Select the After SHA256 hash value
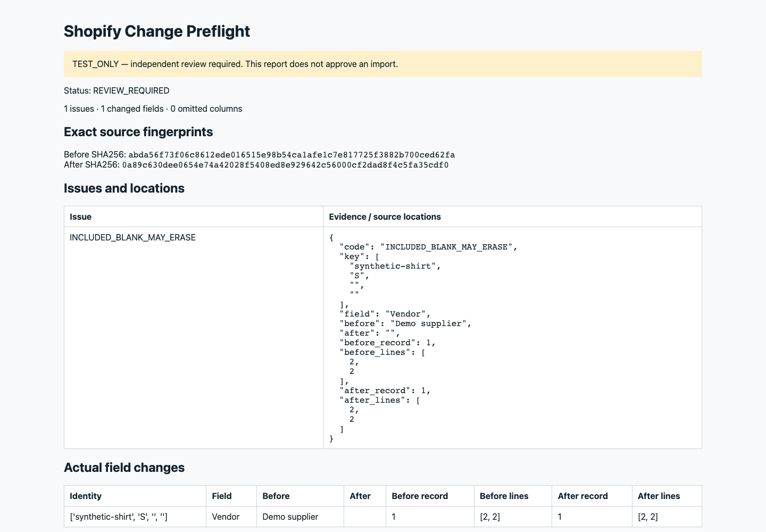This screenshot has height=532, width=766. pyautogui.click(x=286, y=165)
